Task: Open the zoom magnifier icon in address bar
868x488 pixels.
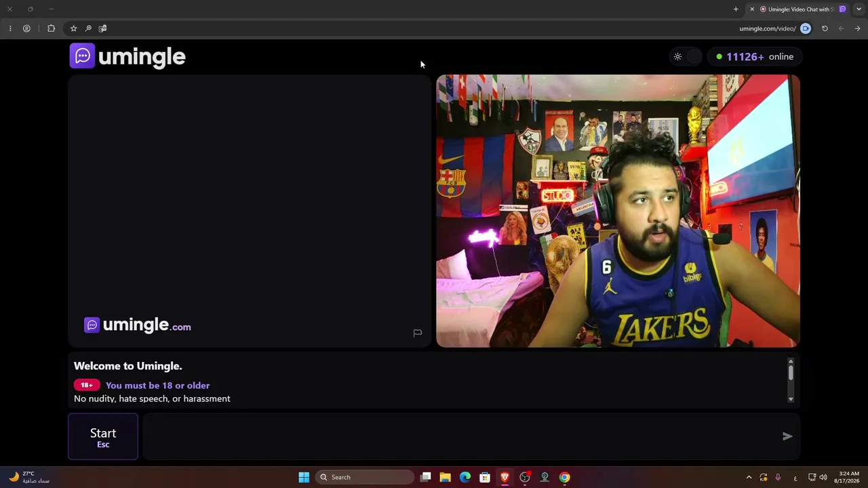Action: click(88, 28)
